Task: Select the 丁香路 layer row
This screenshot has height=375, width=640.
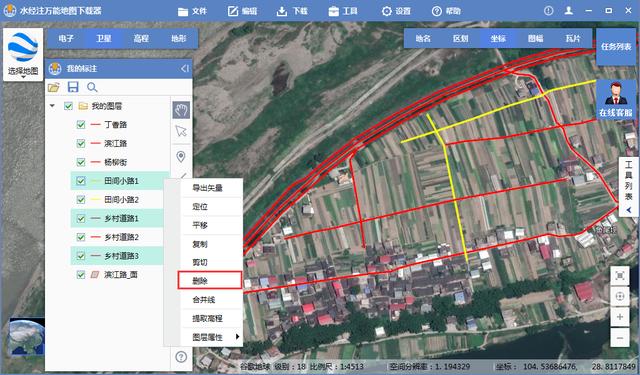Action: 120,124
